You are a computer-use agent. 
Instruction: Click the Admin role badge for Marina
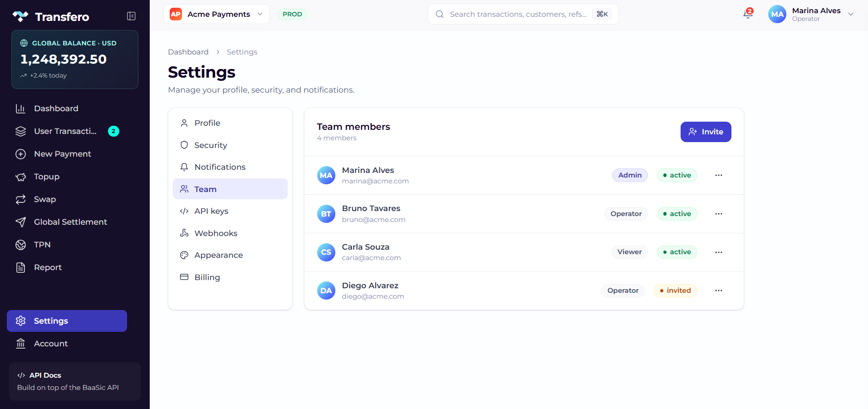[630, 175]
